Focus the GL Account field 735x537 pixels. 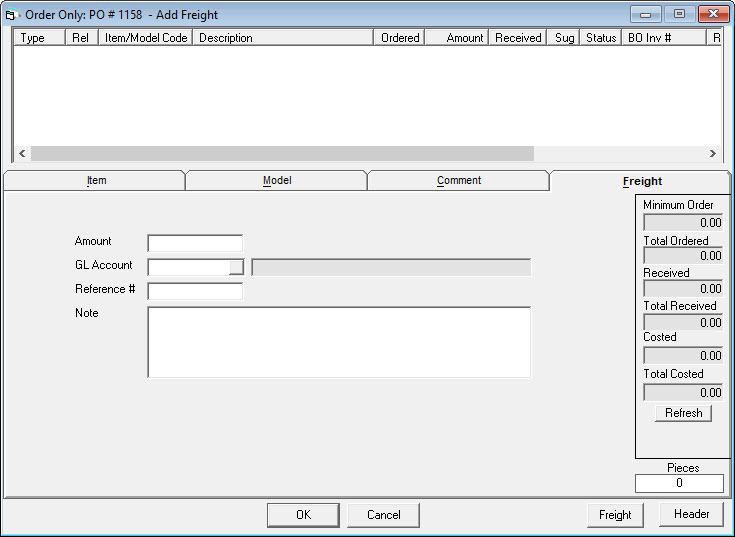(x=188, y=267)
